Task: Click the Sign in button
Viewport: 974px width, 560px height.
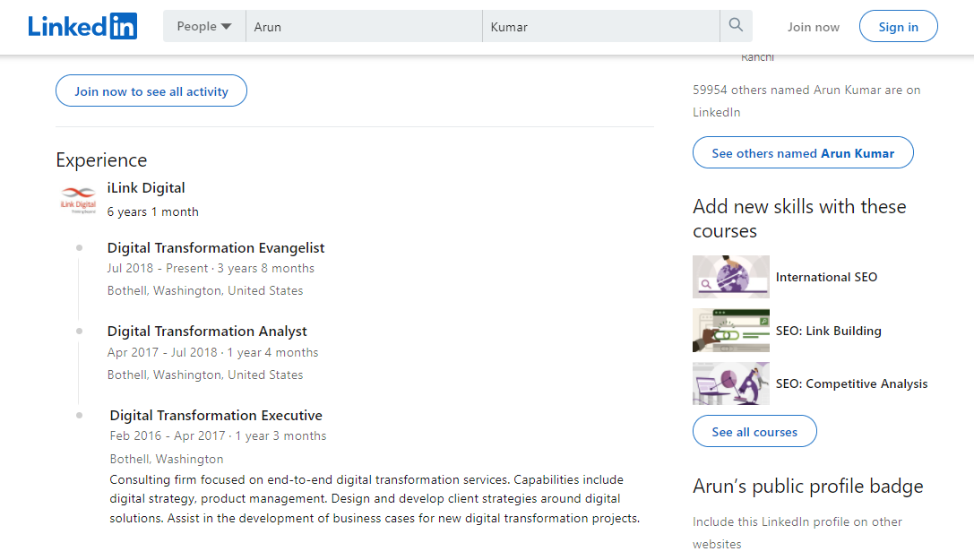Action: (x=898, y=26)
